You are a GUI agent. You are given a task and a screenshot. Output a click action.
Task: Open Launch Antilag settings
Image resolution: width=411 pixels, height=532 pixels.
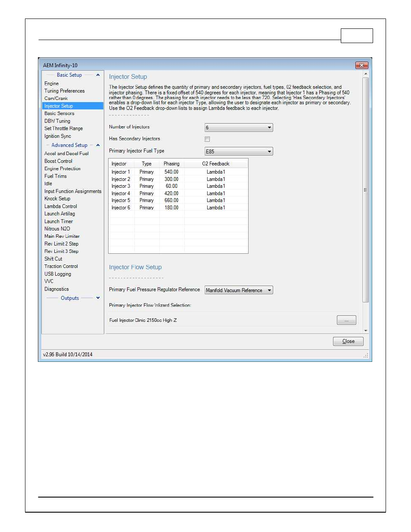coord(60,214)
